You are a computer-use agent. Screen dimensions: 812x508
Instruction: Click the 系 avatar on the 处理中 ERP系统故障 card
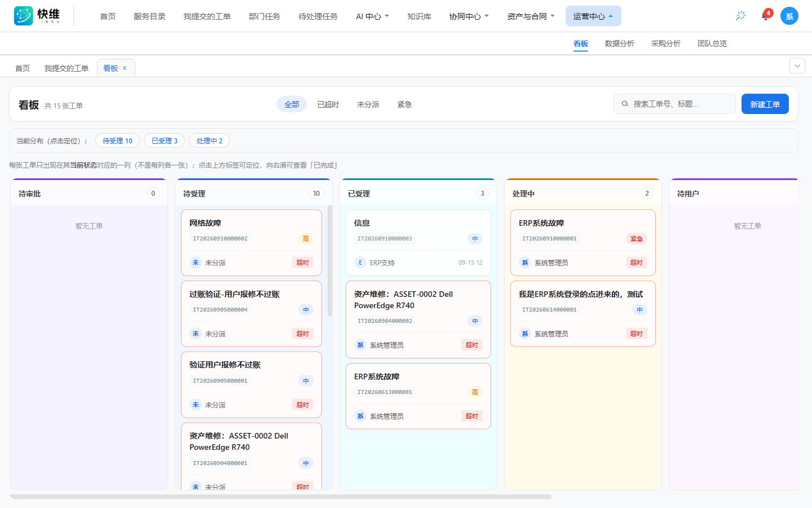point(525,262)
